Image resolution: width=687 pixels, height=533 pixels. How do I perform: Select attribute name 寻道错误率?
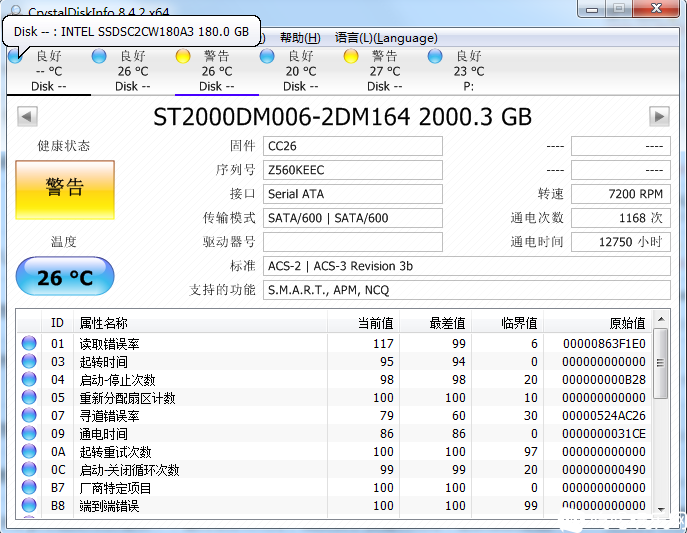(x=110, y=416)
